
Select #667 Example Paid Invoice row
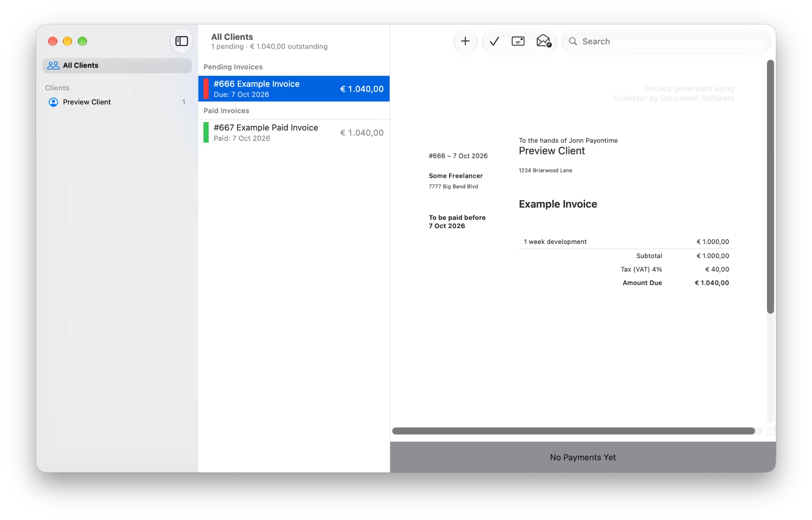tap(294, 133)
